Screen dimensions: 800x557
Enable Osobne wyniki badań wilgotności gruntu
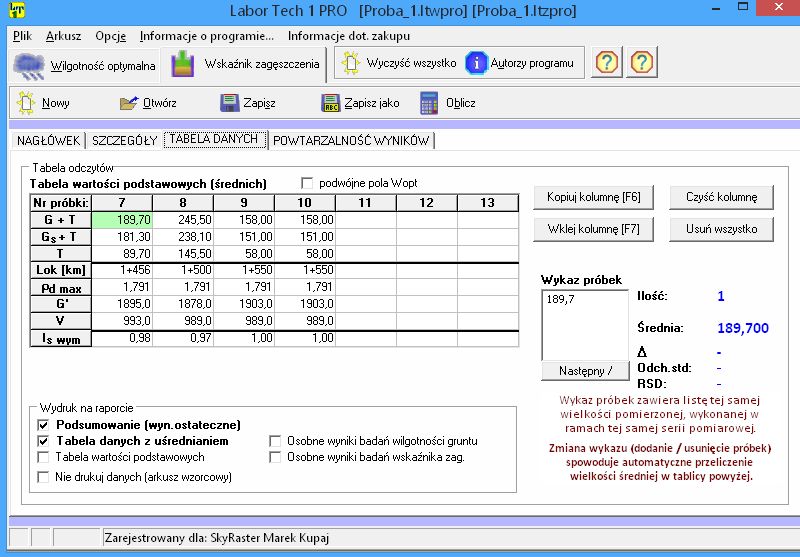[277, 441]
